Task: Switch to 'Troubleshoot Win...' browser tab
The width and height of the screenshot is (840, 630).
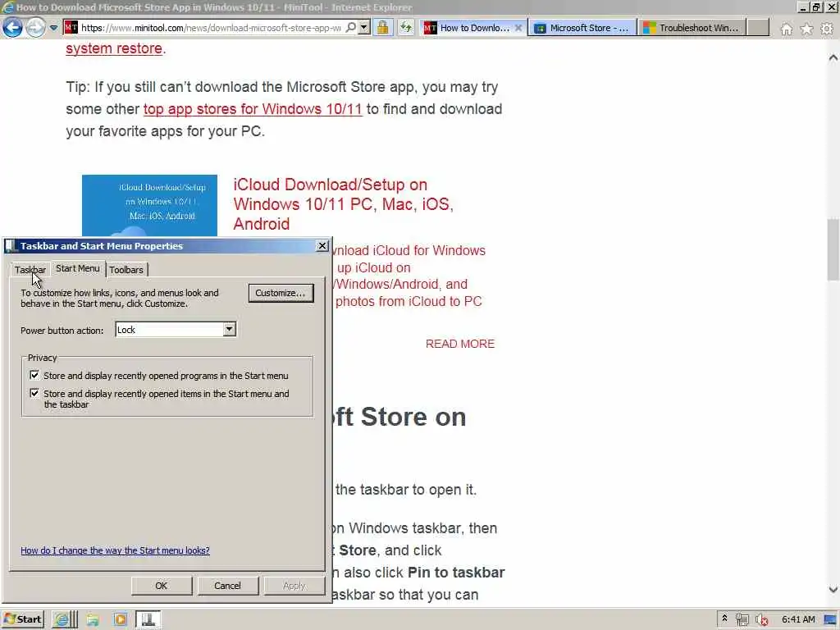Action: 692,28
